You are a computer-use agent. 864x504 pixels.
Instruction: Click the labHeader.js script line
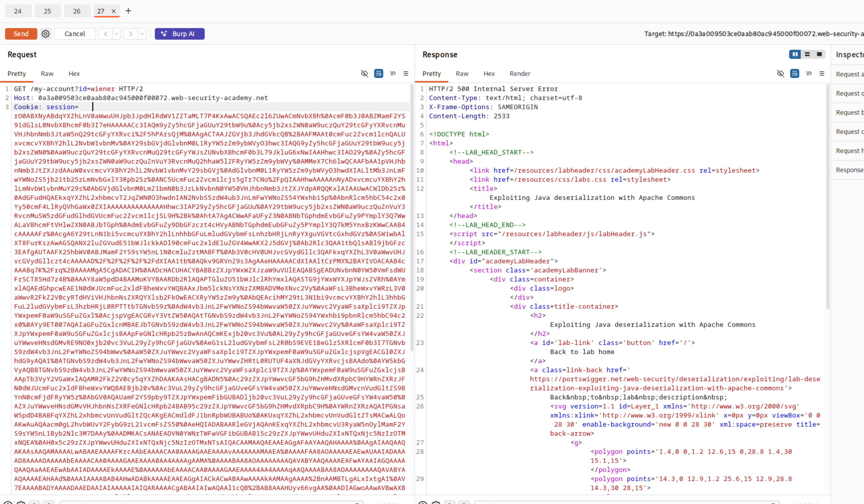pyautogui.click(x=552, y=234)
